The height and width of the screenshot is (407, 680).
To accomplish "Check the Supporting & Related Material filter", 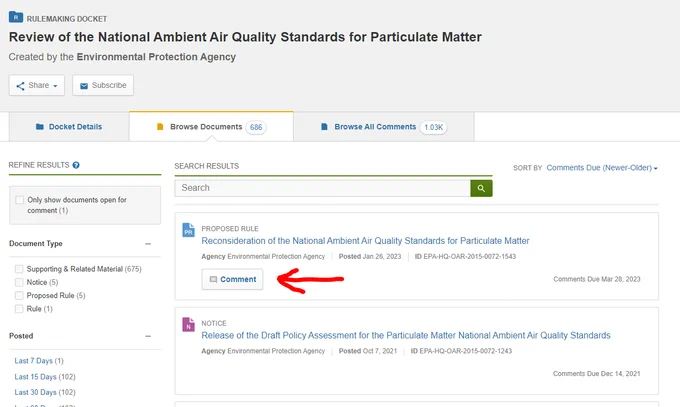I will pos(19,269).
